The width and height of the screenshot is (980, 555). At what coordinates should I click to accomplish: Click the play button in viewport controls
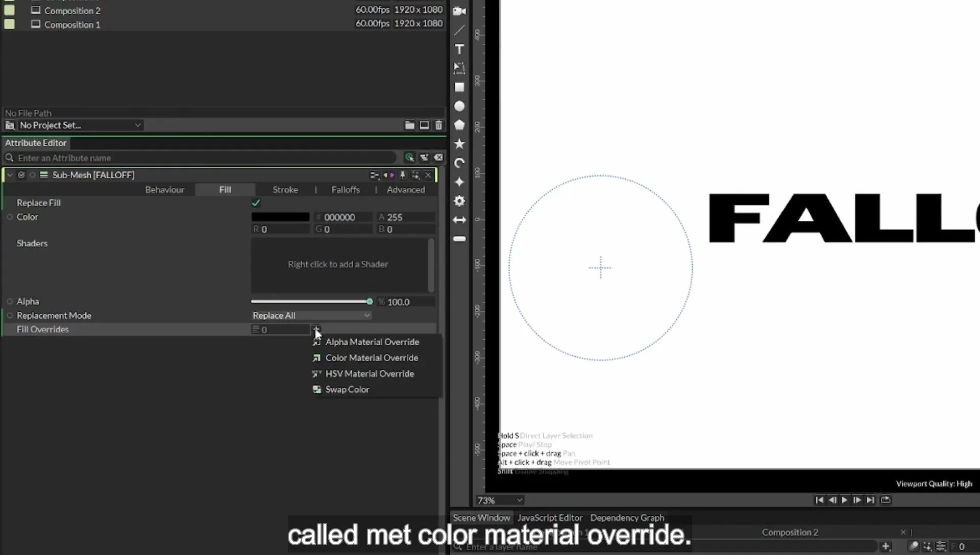(844, 500)
